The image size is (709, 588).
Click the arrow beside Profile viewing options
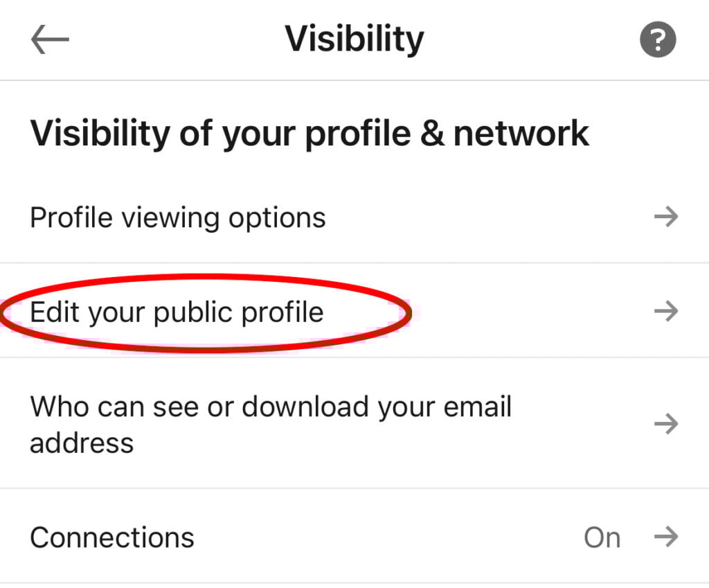pos(666,216)
